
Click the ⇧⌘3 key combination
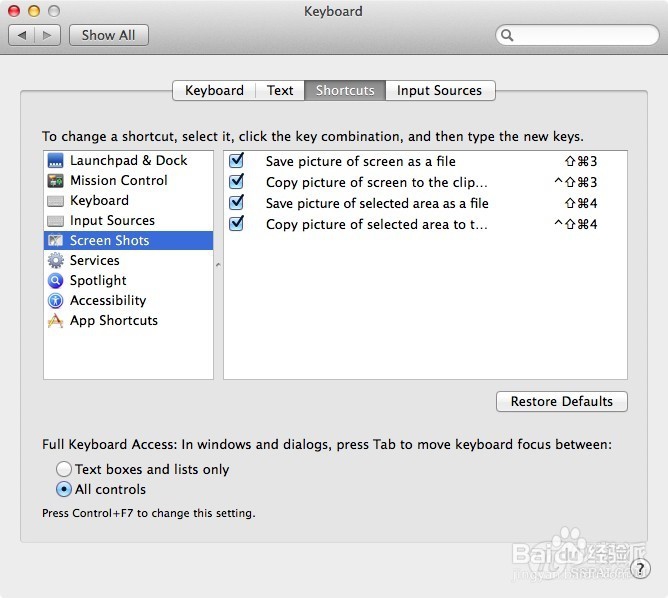[581, 161]
